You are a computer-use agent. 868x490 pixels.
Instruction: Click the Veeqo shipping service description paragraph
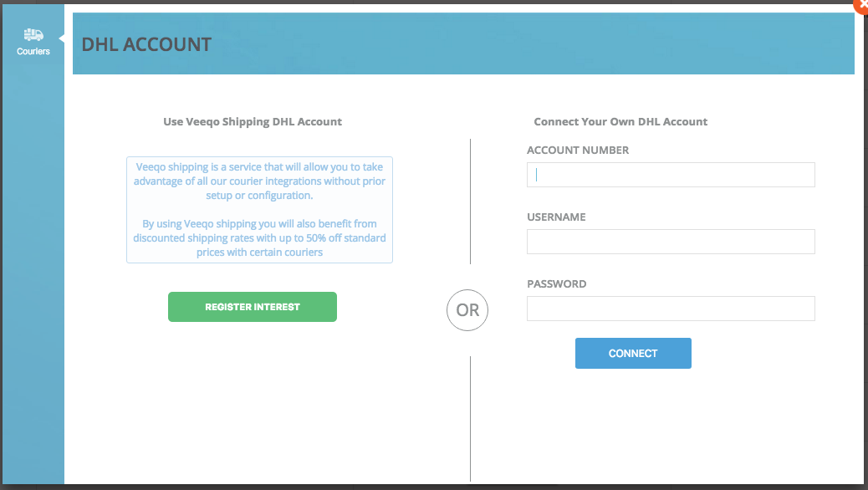(x=259, y=181)
